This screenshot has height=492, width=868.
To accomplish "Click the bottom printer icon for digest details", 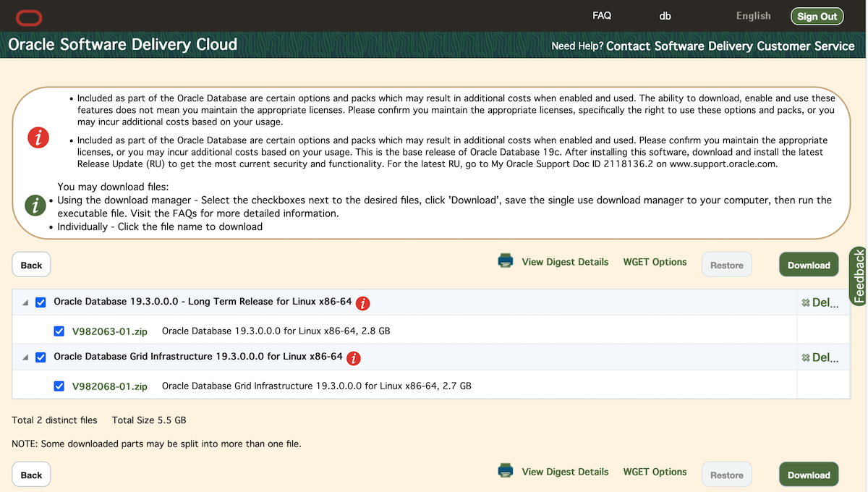I will [506, 471].
